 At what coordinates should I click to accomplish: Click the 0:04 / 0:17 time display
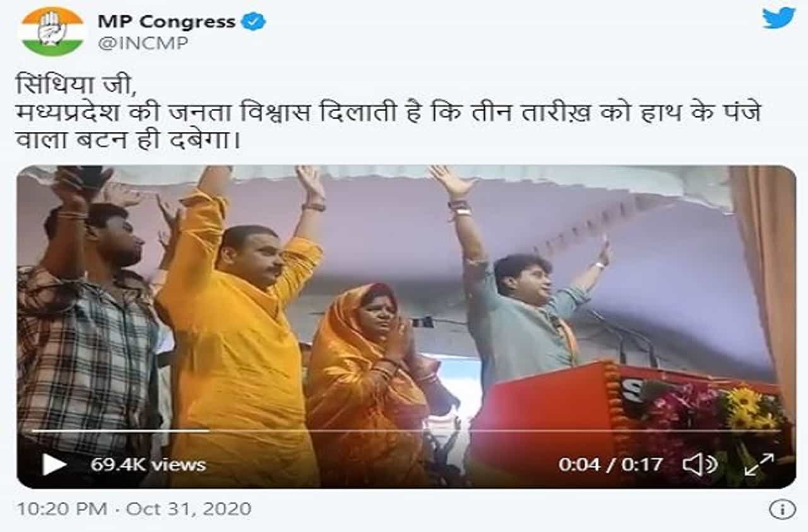pos(610,464)
